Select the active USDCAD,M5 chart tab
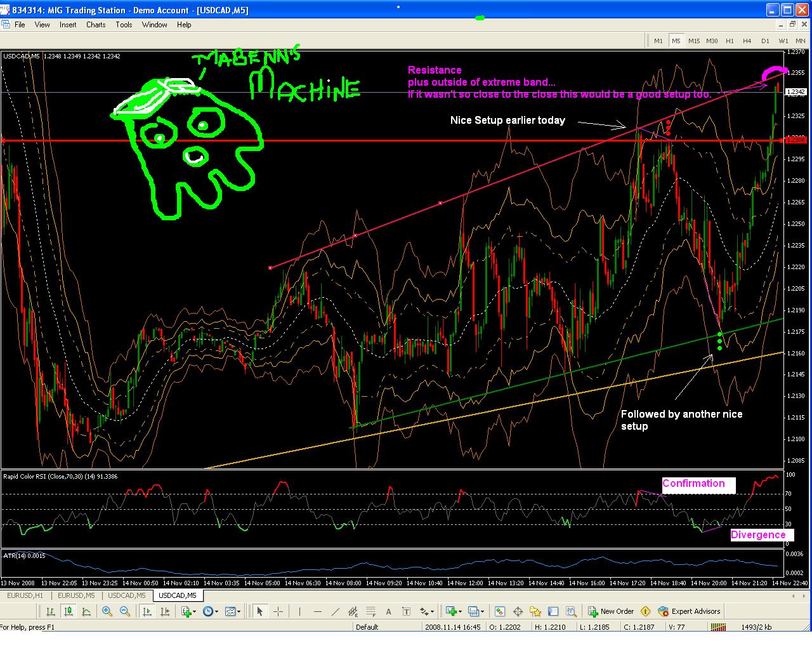The image size is (812, 650). point(177,595)
